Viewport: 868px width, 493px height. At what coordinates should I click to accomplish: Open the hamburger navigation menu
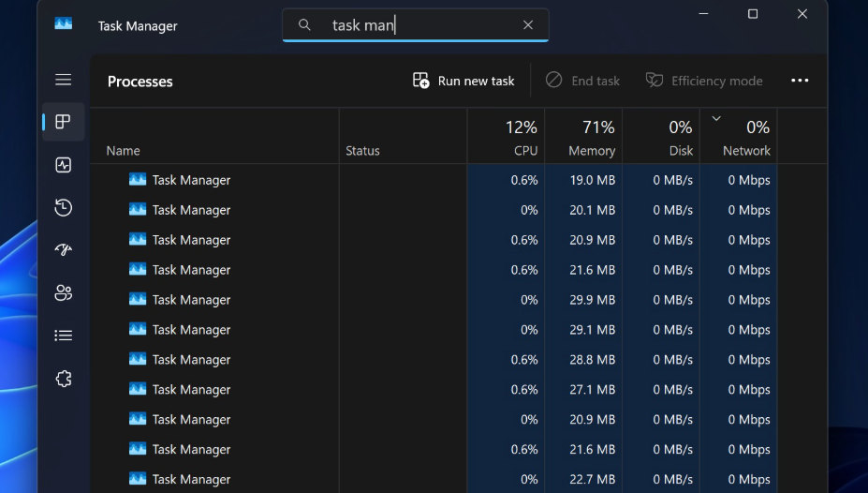pyautogui.click(x=63, y=80)
